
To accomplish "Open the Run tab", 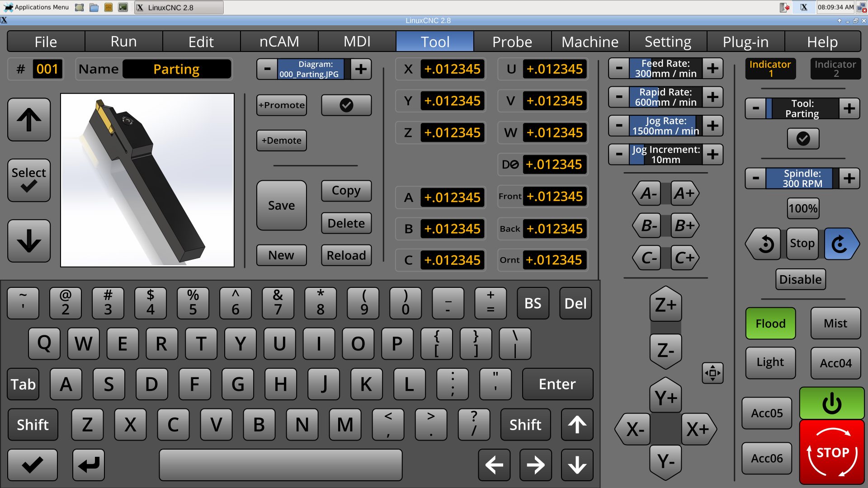I will (x=124, y=42).
